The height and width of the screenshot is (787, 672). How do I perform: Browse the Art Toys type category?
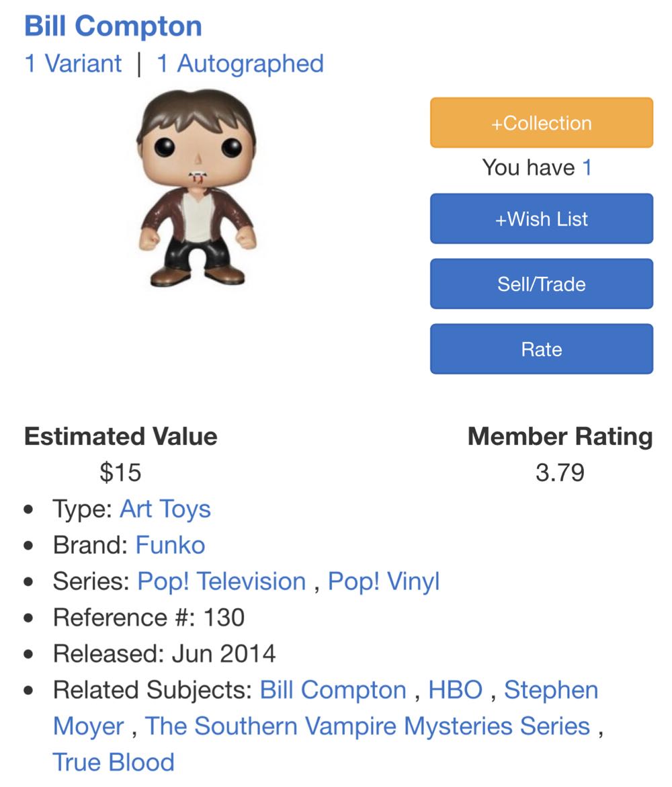coord(165,509)
